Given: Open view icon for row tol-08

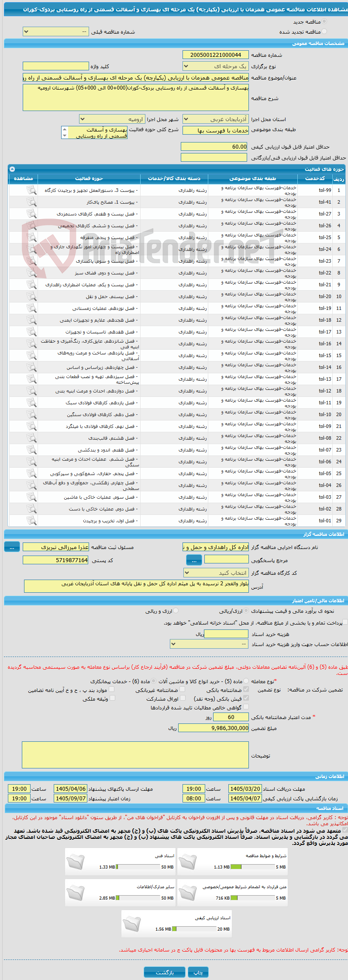Looking at the screenshot, I should tap(31, 438).
